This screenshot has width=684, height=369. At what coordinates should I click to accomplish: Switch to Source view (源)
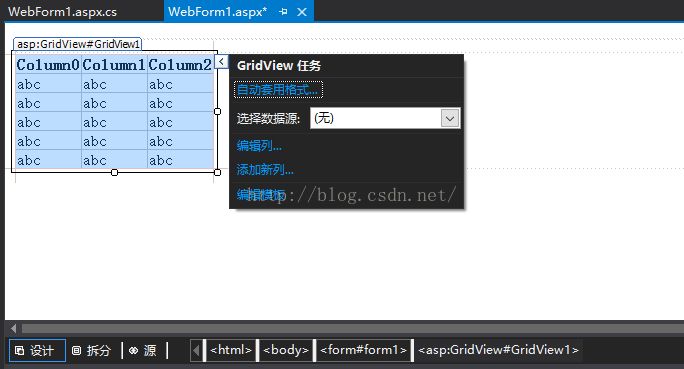(x=143, y=351)
